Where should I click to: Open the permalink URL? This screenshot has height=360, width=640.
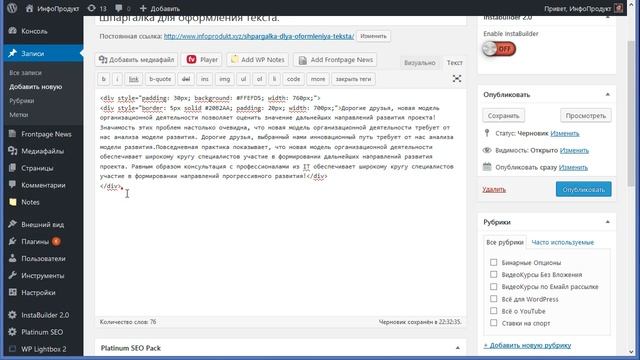click(259, 36)
